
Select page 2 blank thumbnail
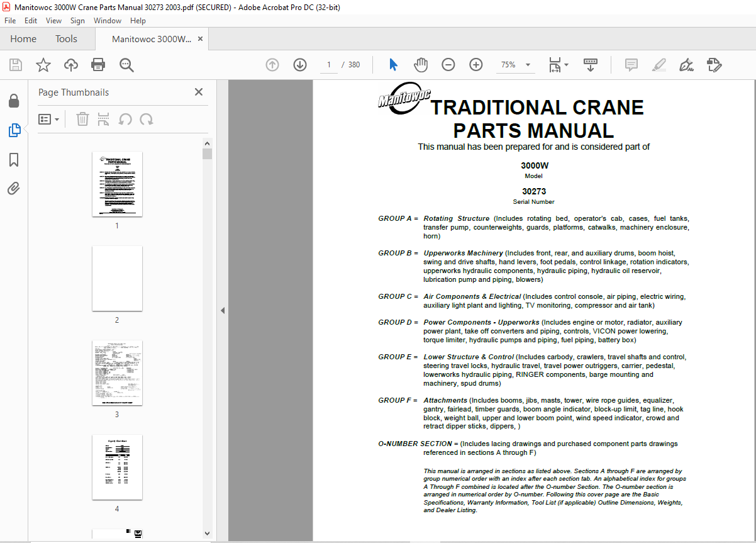coord(117,279)
